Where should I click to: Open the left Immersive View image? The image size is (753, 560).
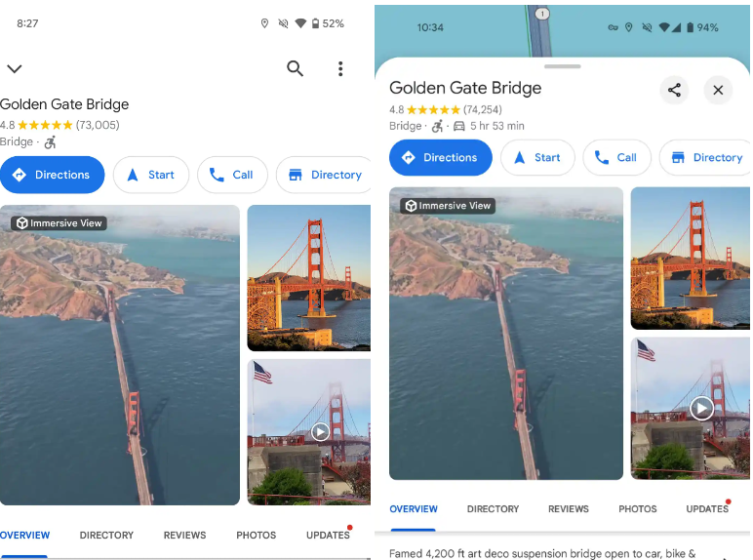[120, 355]
